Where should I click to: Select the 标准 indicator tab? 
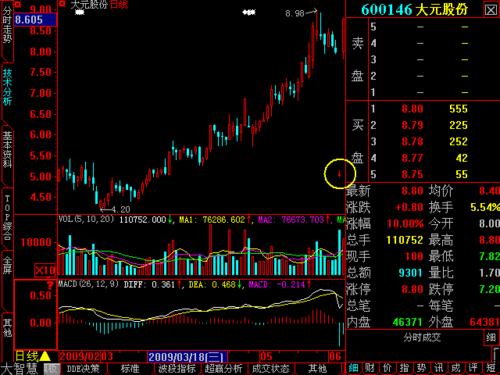[130, 369]
